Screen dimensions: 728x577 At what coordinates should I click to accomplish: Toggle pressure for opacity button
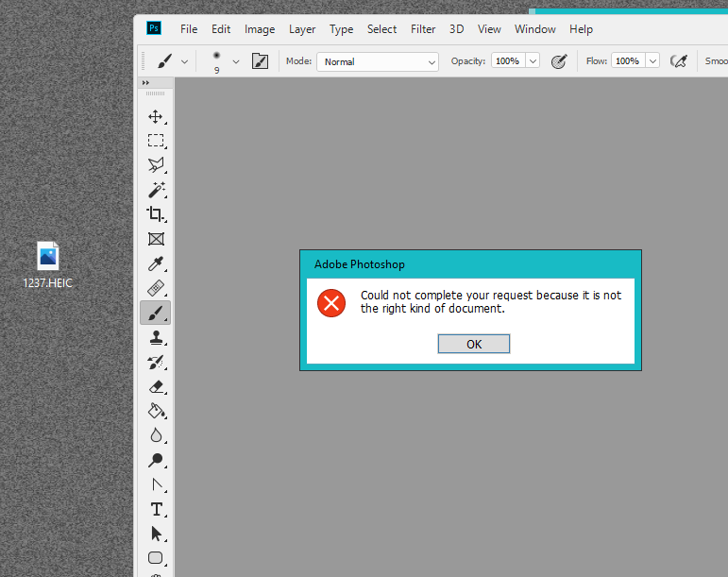coord(559,61)
